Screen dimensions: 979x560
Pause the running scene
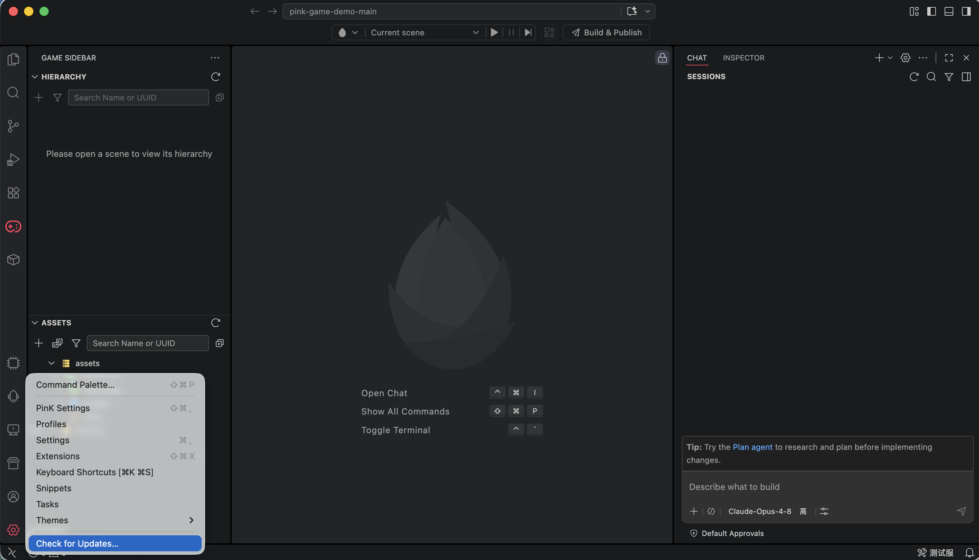[511, 32]
